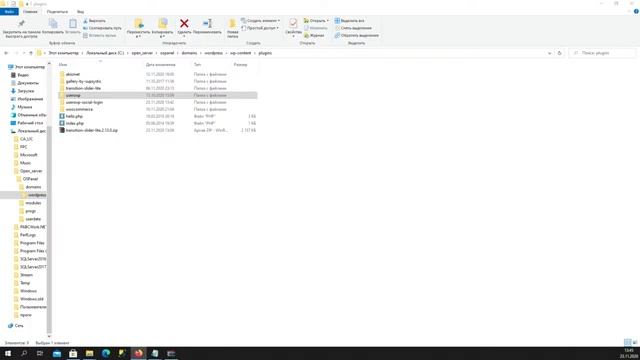Switch to large icons view toggle in status bar
This screenshot has height=360, width=640.
coord(635,342)
